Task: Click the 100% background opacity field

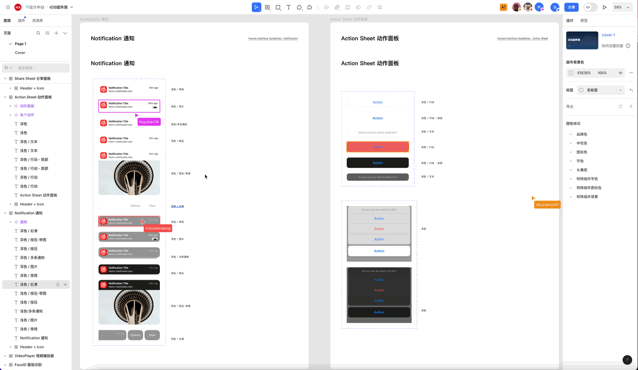Action: [x=602, y=73]
